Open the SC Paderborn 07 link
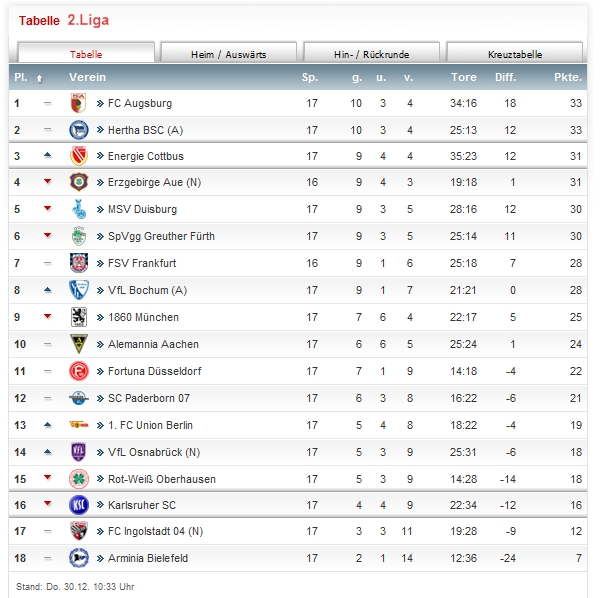 coord(149,398)
